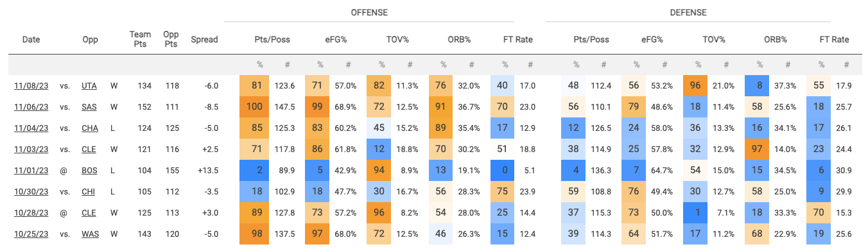Click defense eFG% column header
Screen dimensions: 868x249
click(x=651, y=40)
